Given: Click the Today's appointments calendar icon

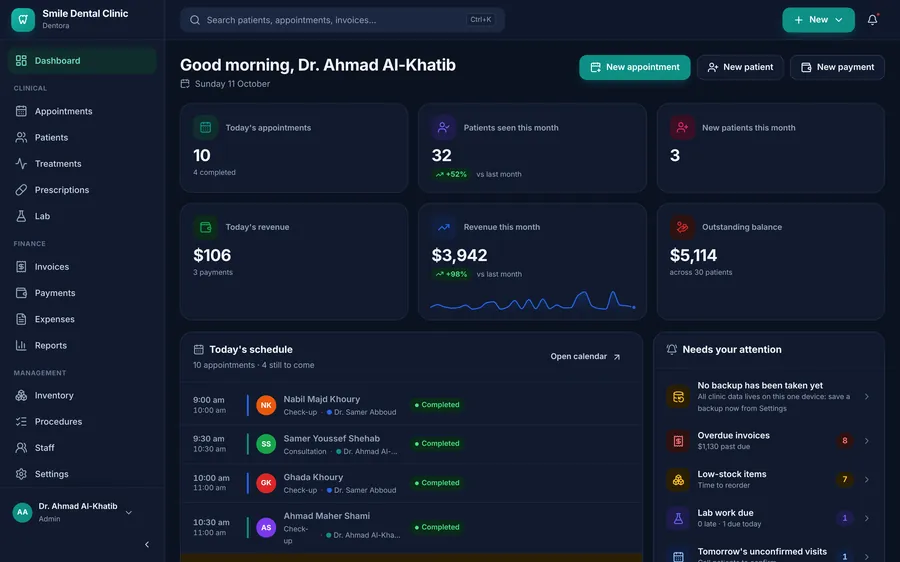Looking at the screenshot, I should click(205, 127).
